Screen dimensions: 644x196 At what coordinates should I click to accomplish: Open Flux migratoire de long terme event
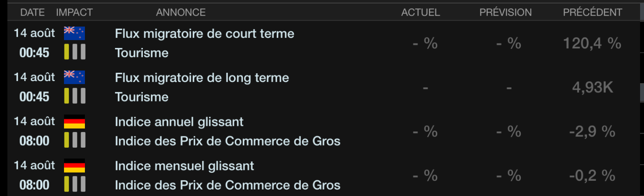(202, 78)
